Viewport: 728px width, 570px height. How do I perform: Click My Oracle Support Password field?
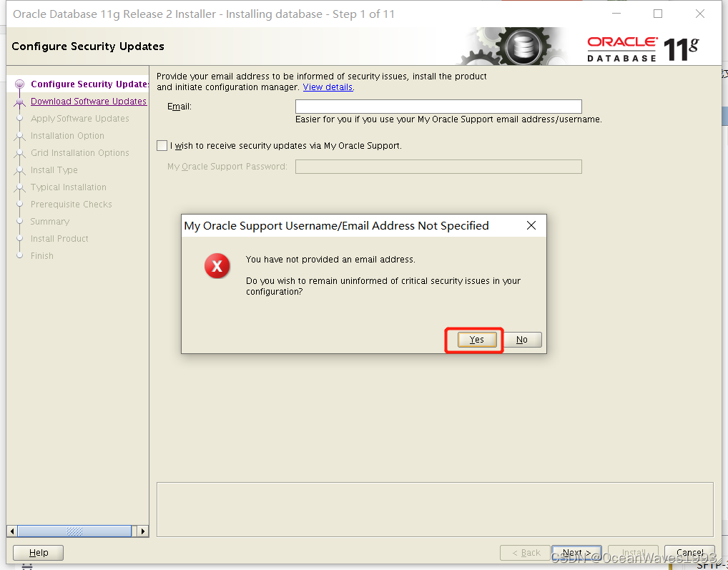click(x=438, y=167)
